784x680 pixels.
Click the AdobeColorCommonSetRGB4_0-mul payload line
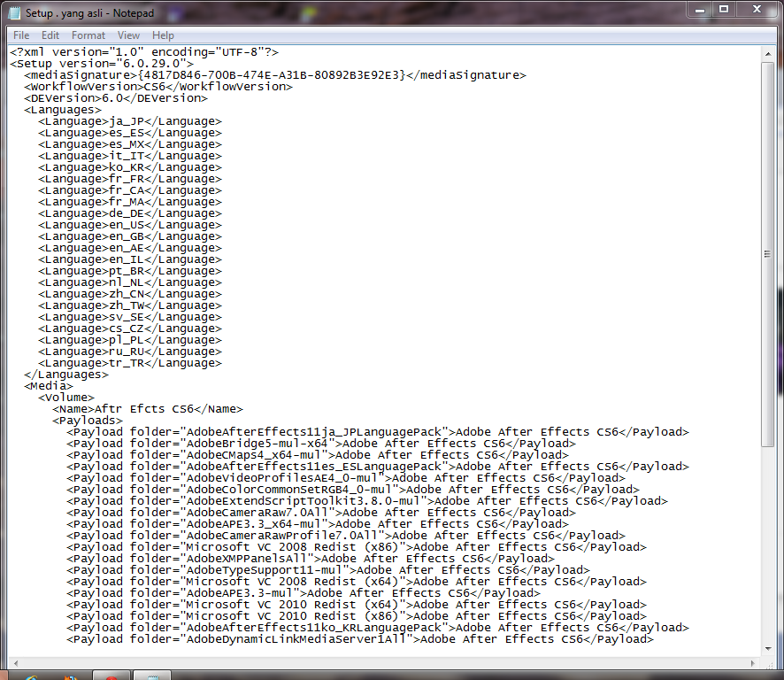pyautogui.click(x=353, y=490)
